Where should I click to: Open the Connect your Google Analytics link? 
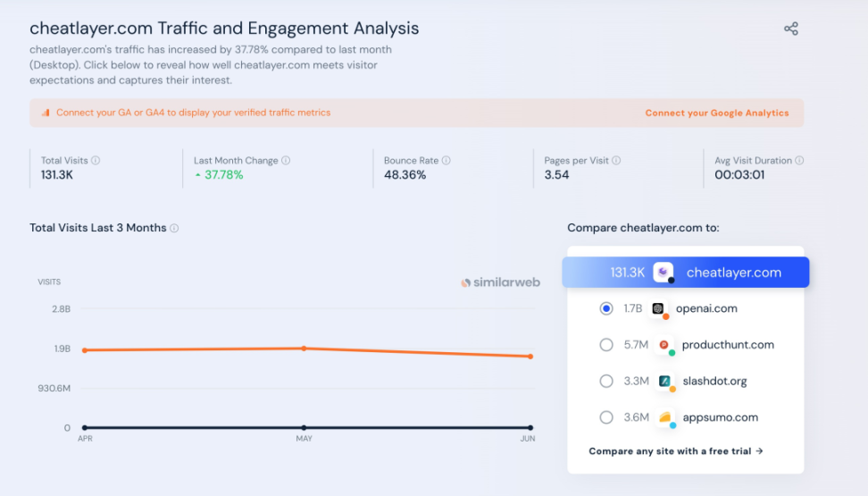(717, 113)
